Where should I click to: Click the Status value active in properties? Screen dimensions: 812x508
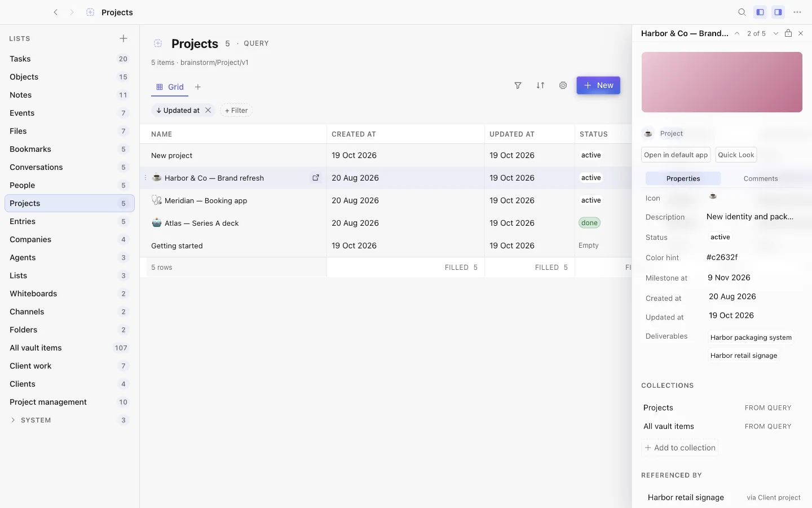[x=720, y=237]
